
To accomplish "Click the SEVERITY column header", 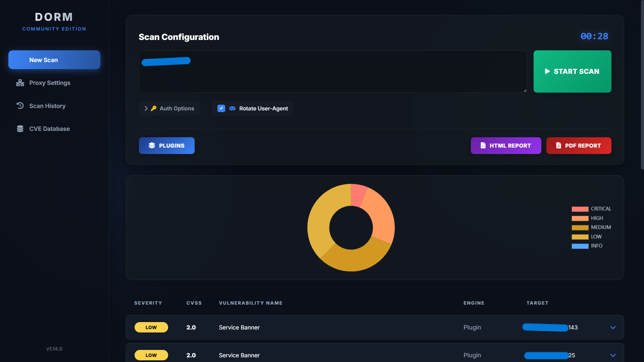I will tap(148, 303).
